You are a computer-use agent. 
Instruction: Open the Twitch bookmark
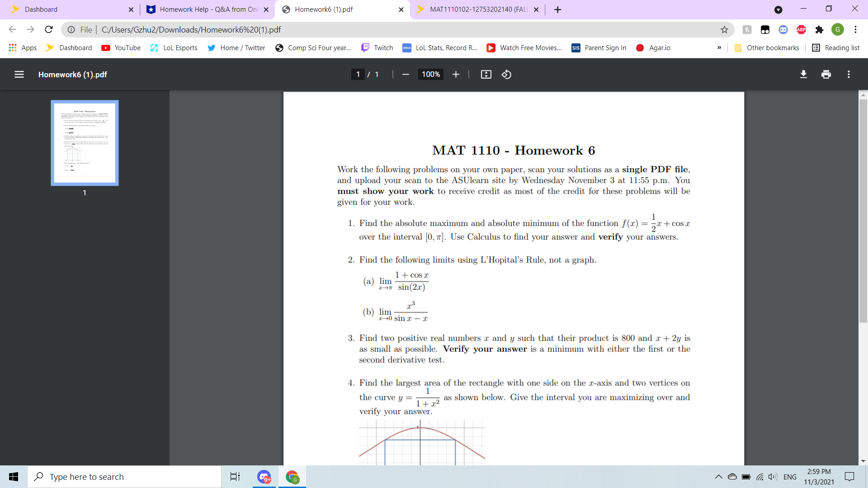coord(377,47)
